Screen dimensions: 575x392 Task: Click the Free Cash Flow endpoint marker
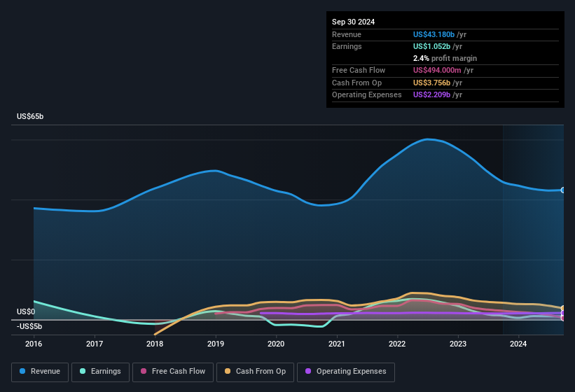(563, 318)
